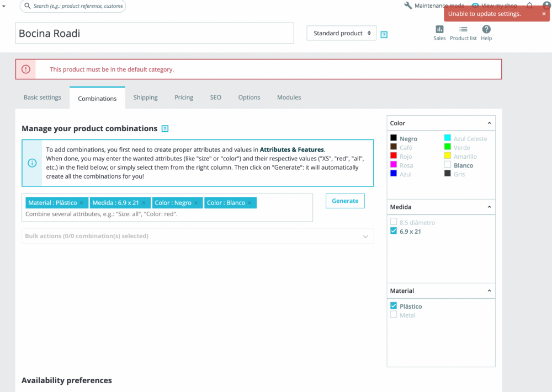Uncheck the 6.9 x 21 measure checkbox
Image resolution: width=552 pixels, height=392 pixels.
pyautogui.click(x=394, y=231)
